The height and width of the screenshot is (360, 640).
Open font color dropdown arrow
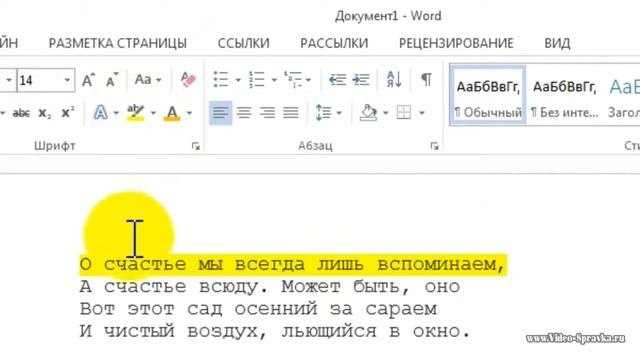click(x=189, y=113)
